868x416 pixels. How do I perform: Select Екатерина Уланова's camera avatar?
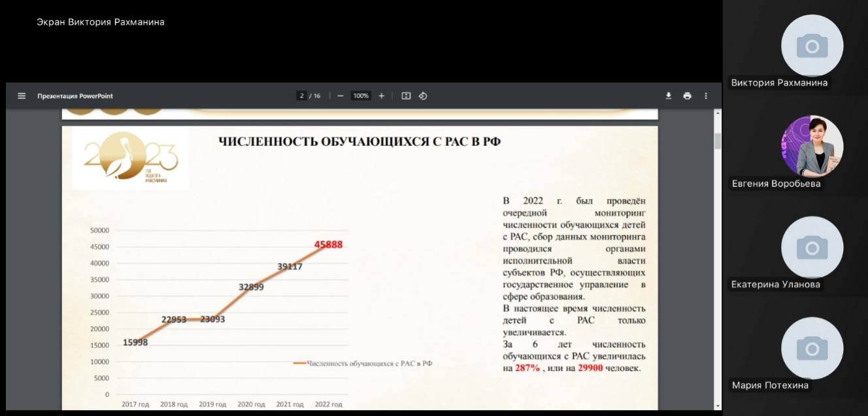click(x=812, y=247)
